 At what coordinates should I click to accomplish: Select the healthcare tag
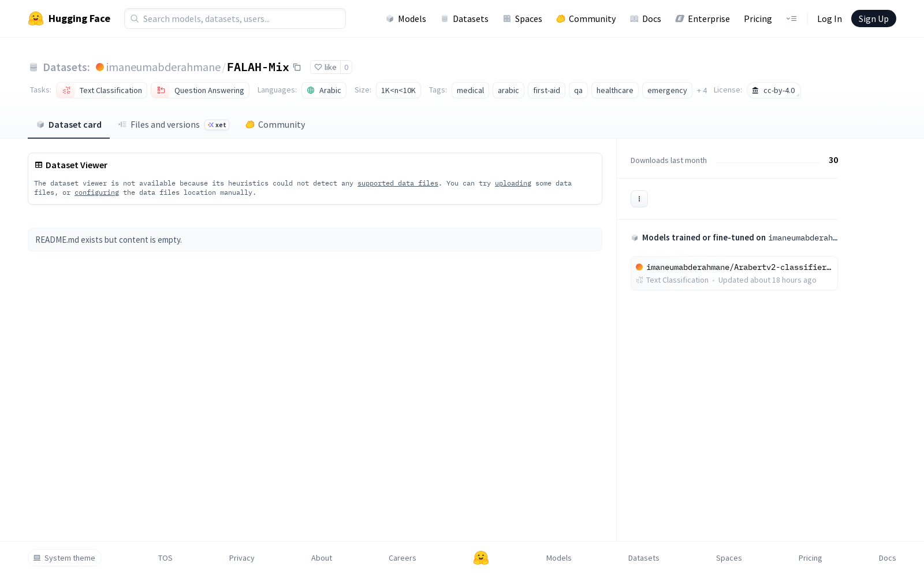[x=615, y=90]
